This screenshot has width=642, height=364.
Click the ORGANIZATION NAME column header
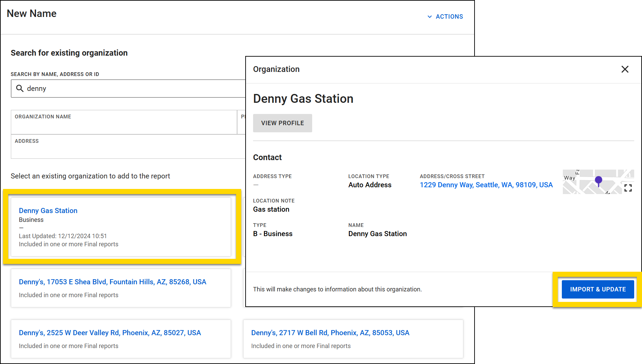tap(43, 116)
